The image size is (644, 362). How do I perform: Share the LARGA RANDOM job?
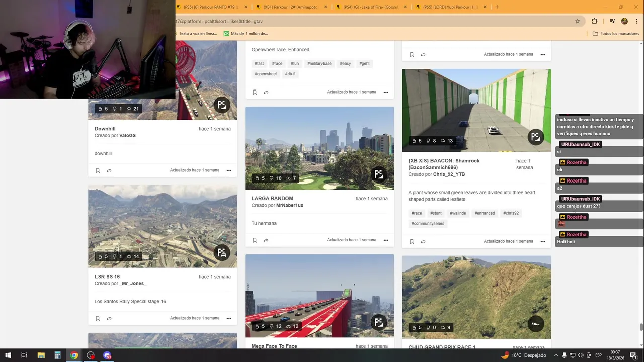266,240
